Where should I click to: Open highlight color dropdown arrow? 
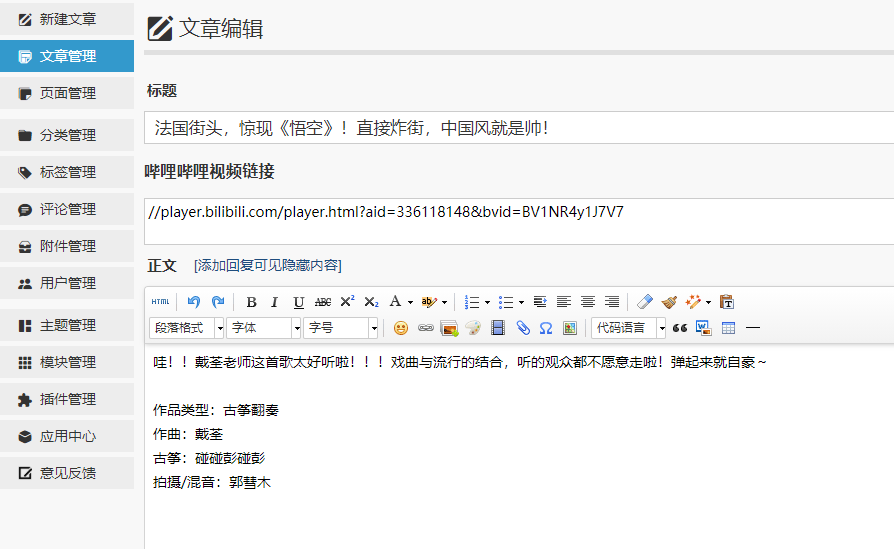(x=444, y=302)
